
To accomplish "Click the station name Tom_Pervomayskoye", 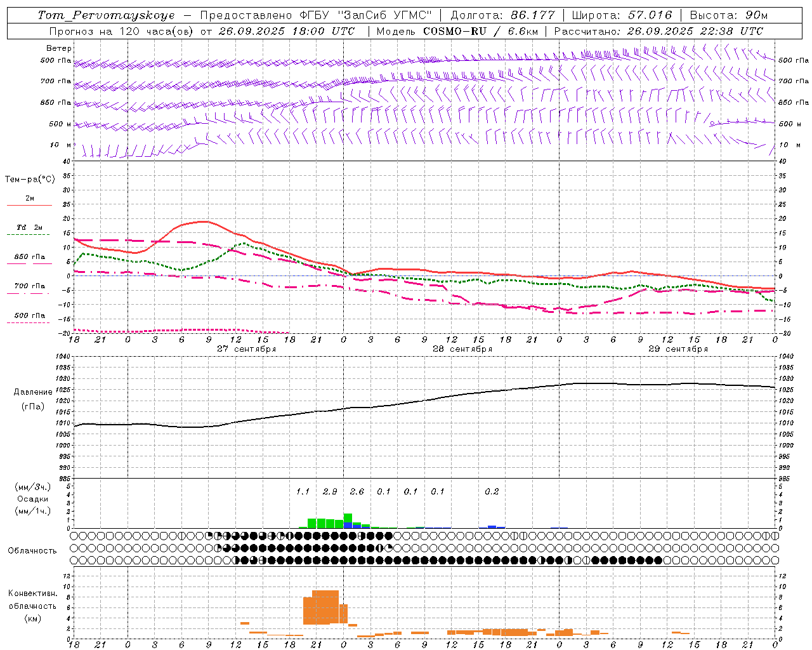I will pos(106,15).
